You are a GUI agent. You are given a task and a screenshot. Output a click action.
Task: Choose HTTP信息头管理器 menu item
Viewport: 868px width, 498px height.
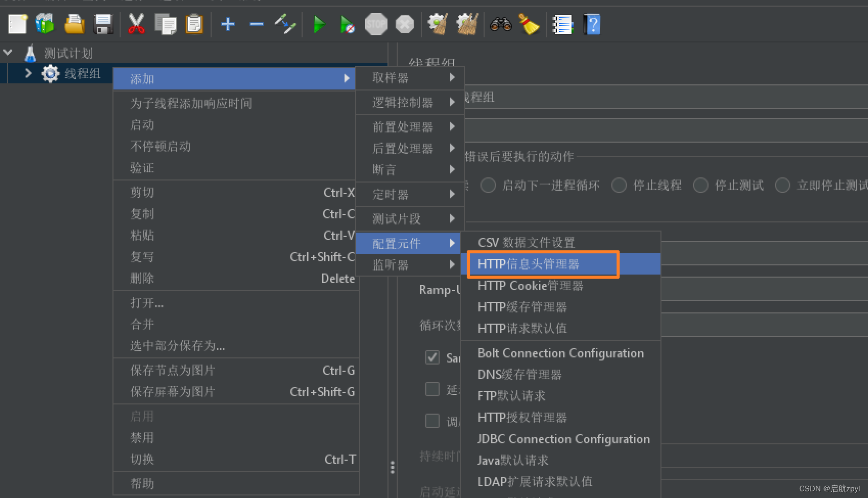tap(561, 264)
